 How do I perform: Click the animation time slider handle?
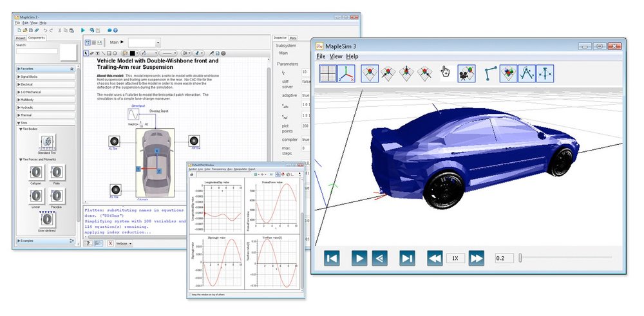[x=520, y=258]
